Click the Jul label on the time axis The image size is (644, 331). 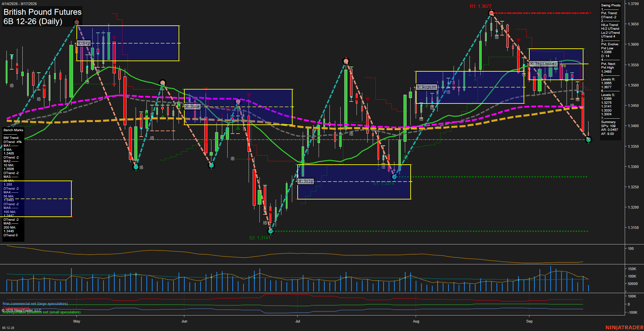pyautogui.click(x=298, y=321)
